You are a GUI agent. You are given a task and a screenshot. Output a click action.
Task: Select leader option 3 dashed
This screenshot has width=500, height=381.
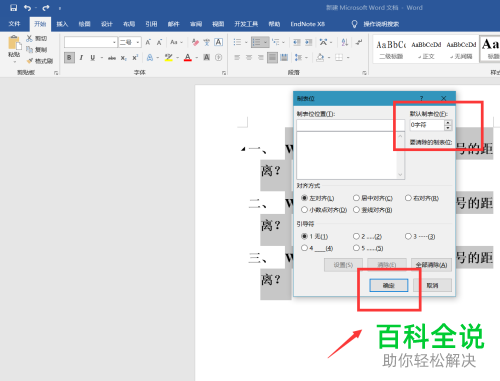click(x=408, y=236)
